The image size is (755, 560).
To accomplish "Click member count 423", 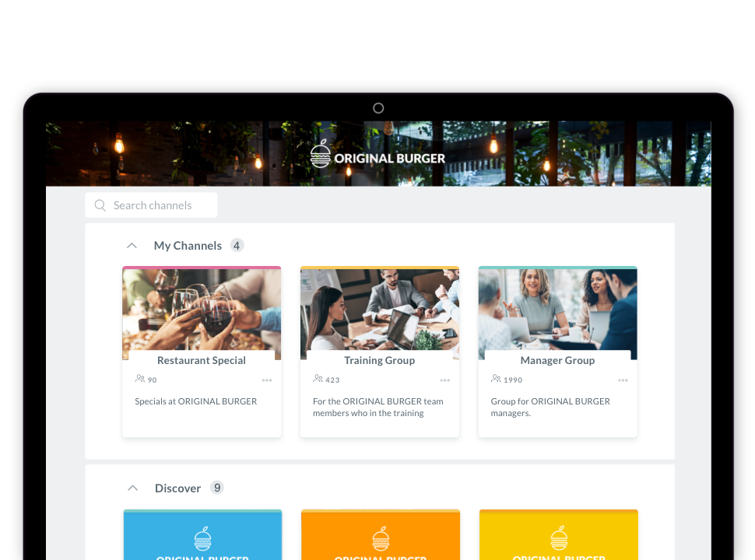I will (332, 380).
